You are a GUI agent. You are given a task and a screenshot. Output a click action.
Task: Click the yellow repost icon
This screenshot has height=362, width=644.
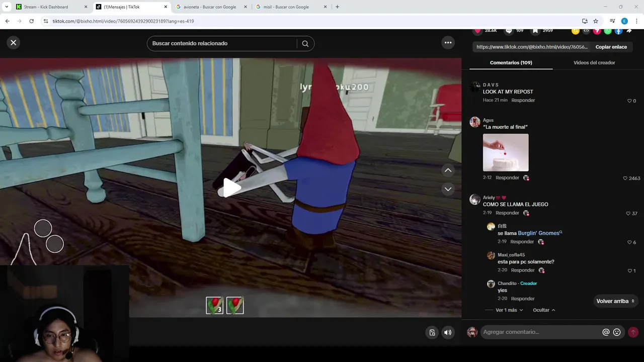click(575, 31)
